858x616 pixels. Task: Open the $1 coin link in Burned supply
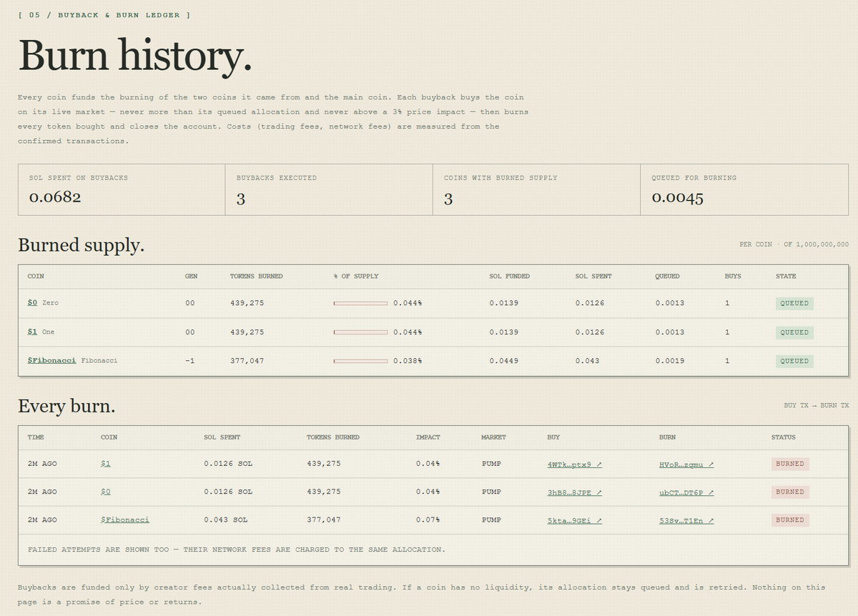[32, 332]
